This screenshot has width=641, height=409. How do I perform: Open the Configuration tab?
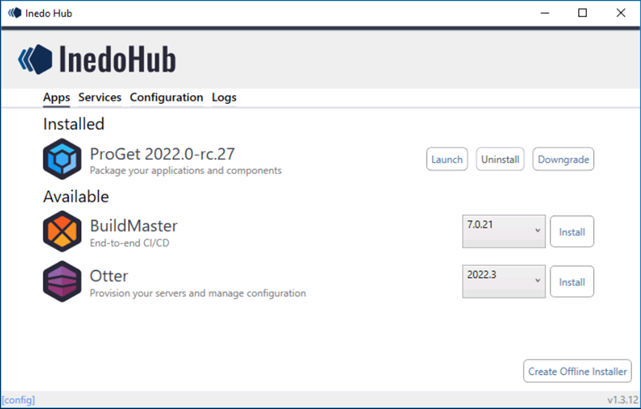[166, 97]
